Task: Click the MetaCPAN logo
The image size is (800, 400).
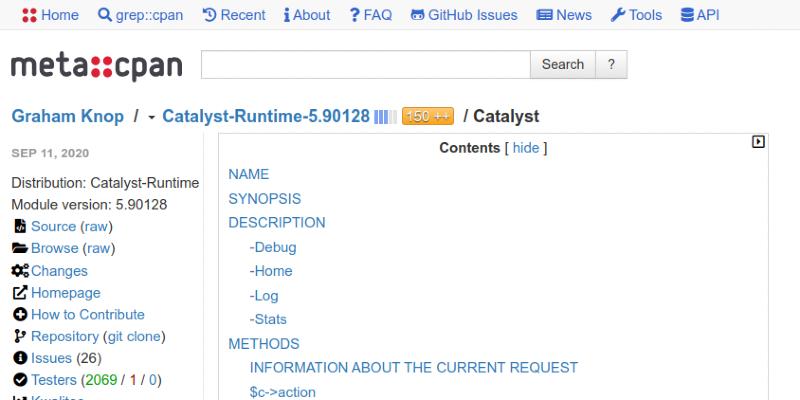Action: click(x=97, y=66)
